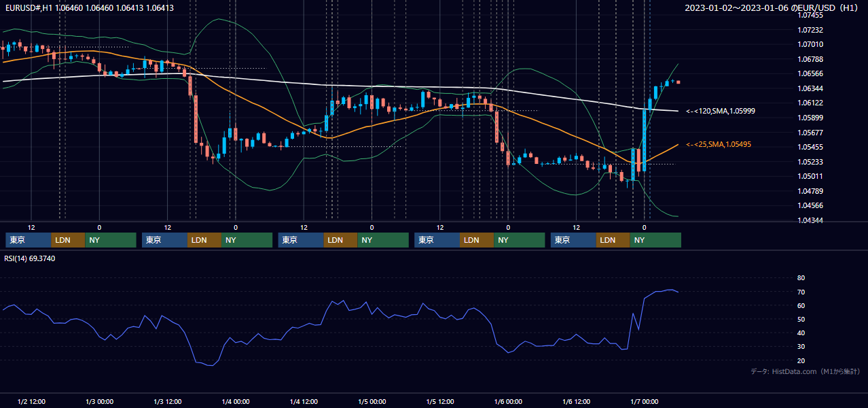Click the 1/5 00:00 time axis label
Screen dimensions: 868x408
point(372,401)
